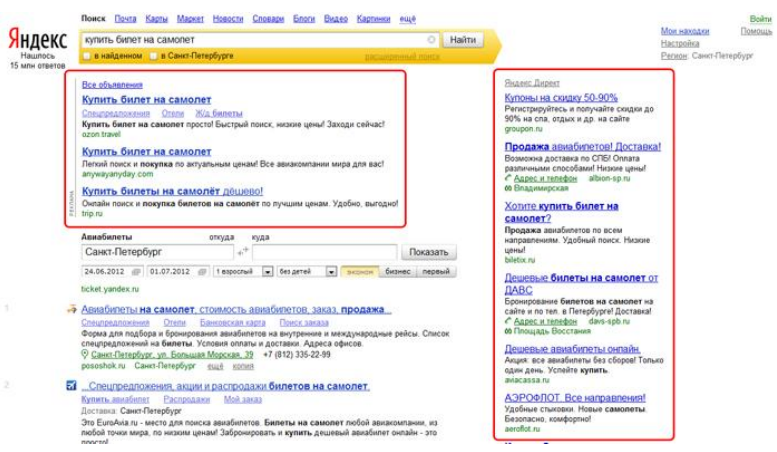Screen dimensions: 777x452
Task: Click the Найти search button
Action: [463, 40]
